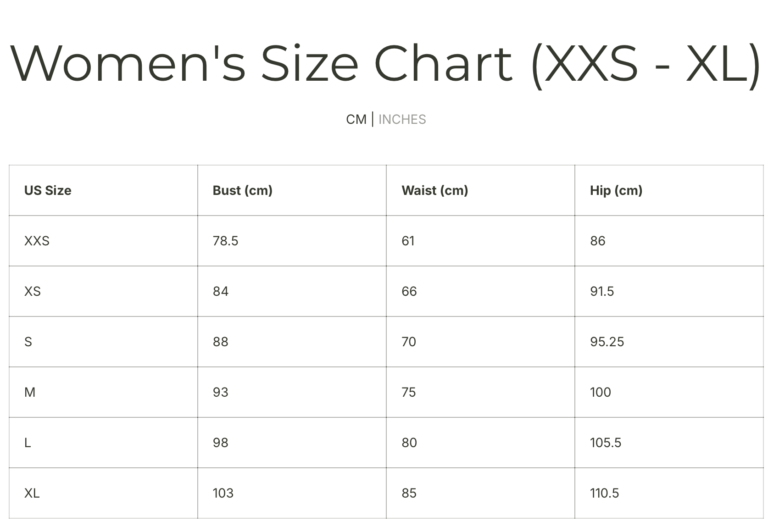The image size is (768, 532).
Task: Click the US Size column header
Action: point(48,190)
